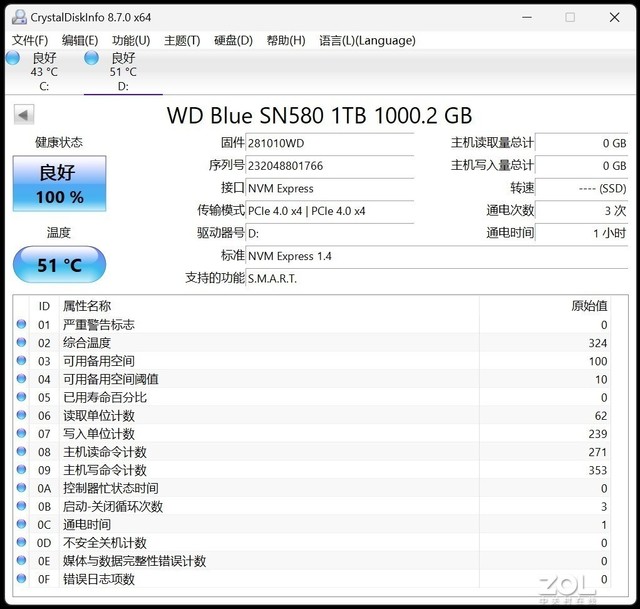Screen dimensions: 640x609
Task: Click the 良好 100% health status button
Action: (59, 184)
